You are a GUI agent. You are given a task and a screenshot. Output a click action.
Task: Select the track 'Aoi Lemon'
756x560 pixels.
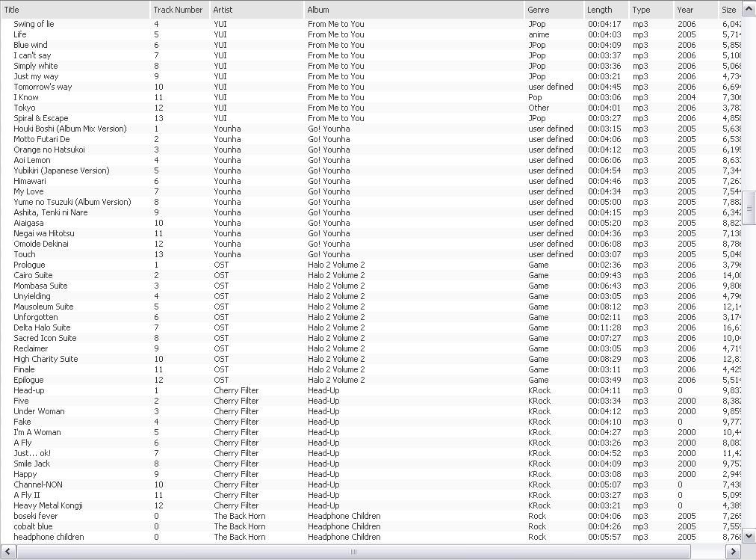pos(32,160)
